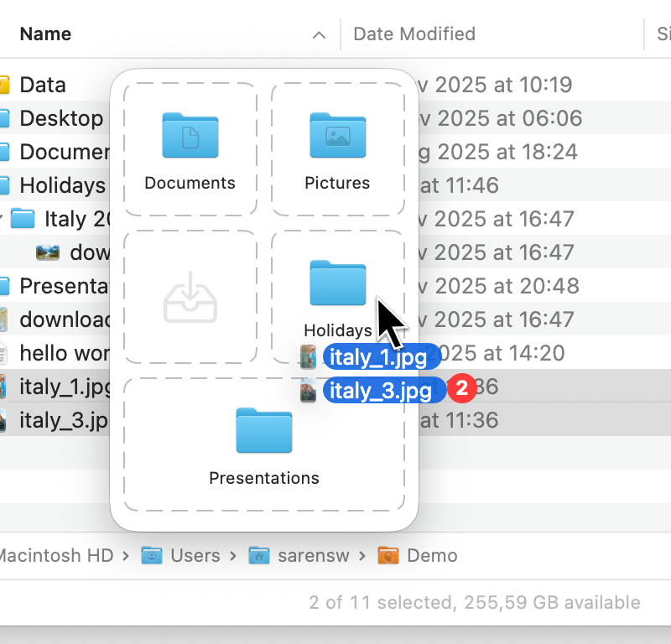This screenshot has width=671, height=644.
Task: Select the Desktop folder in the file list
Action: point(60,118)
